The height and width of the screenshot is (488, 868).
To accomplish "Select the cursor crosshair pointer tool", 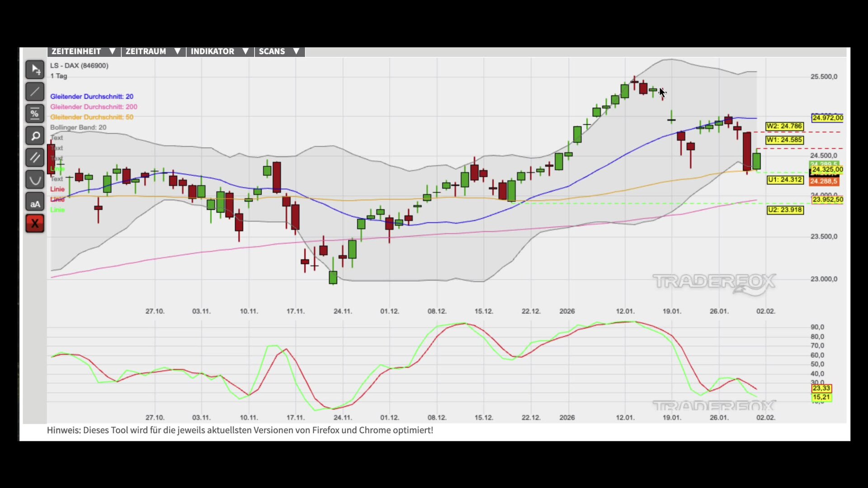I will (x=35, y=70).
